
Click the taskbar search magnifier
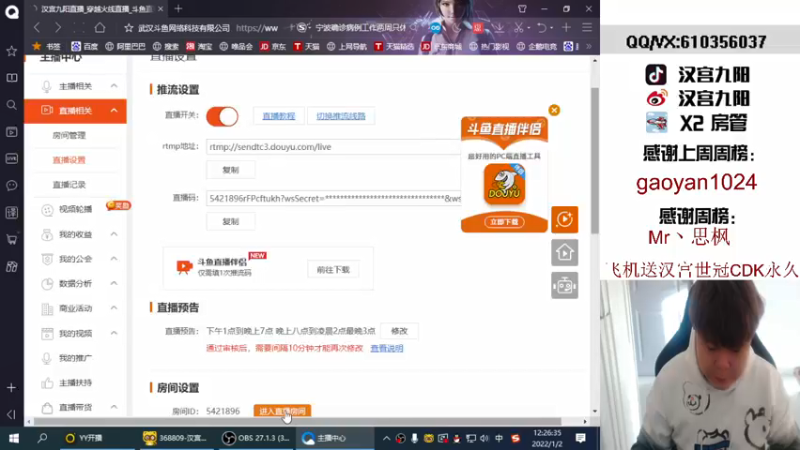coord(42,438)
